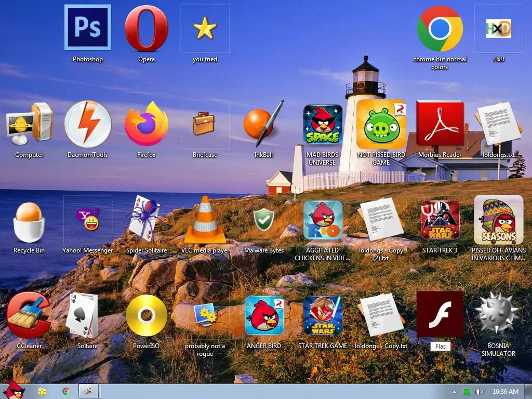Select the Briefcase icon
Screen dimensions: 532x399
pyautogui.click(x=204, y=124)
